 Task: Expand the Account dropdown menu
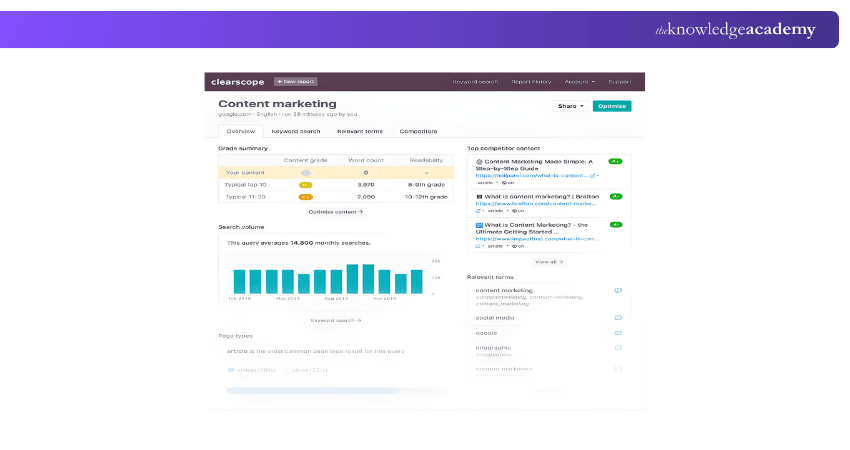(579, 82)
